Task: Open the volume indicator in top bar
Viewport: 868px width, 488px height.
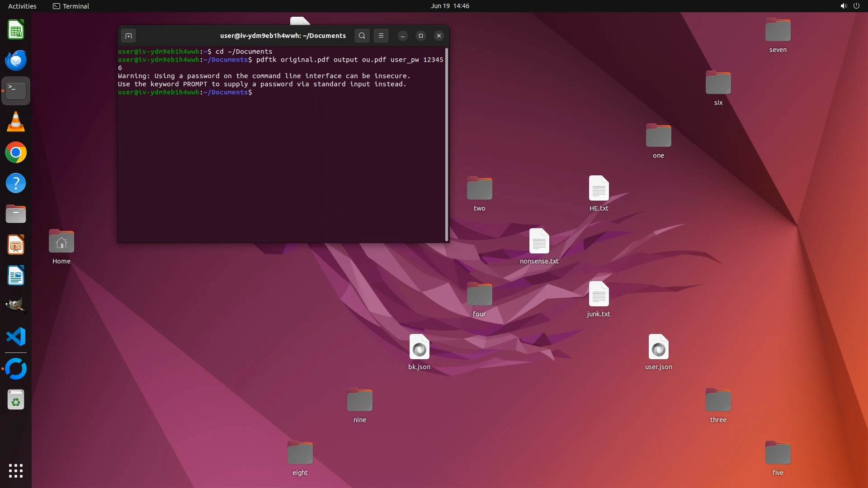Action: click(x=843, y=6)
